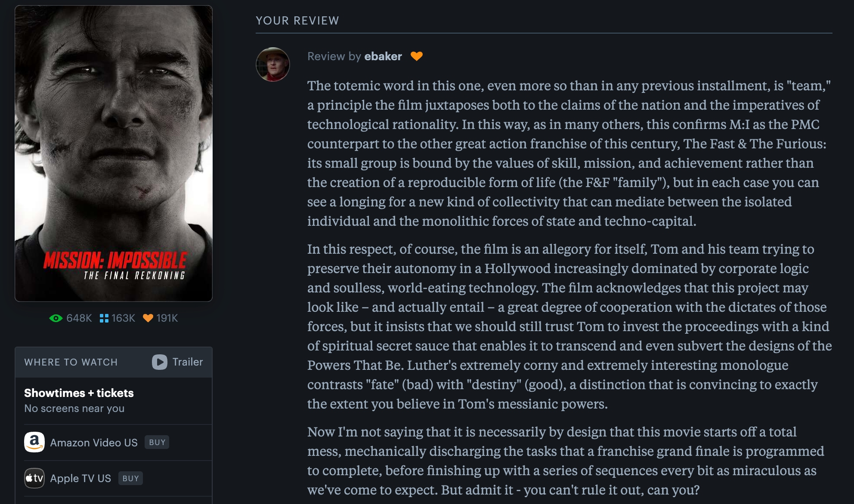Click the 191K likes count
The image size is (854, 504).
[167, 318]
